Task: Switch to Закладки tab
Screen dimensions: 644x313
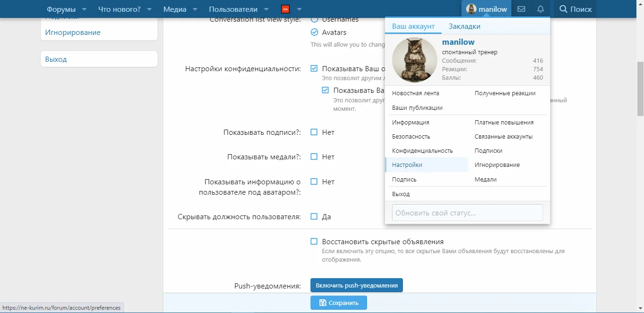Action: 465,26
